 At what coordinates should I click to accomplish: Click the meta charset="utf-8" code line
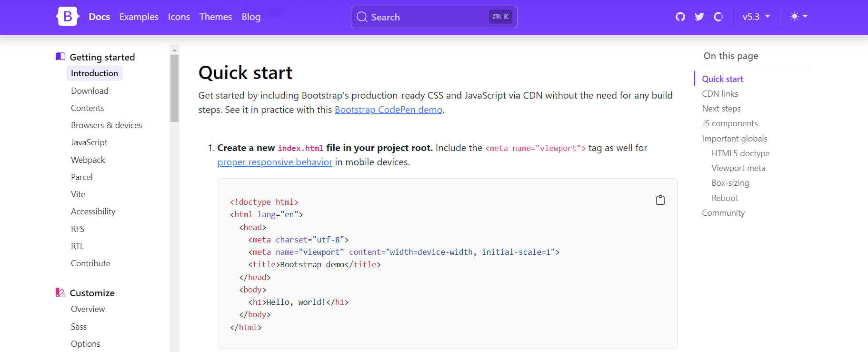pyautogui.click(x=299, y=240)
